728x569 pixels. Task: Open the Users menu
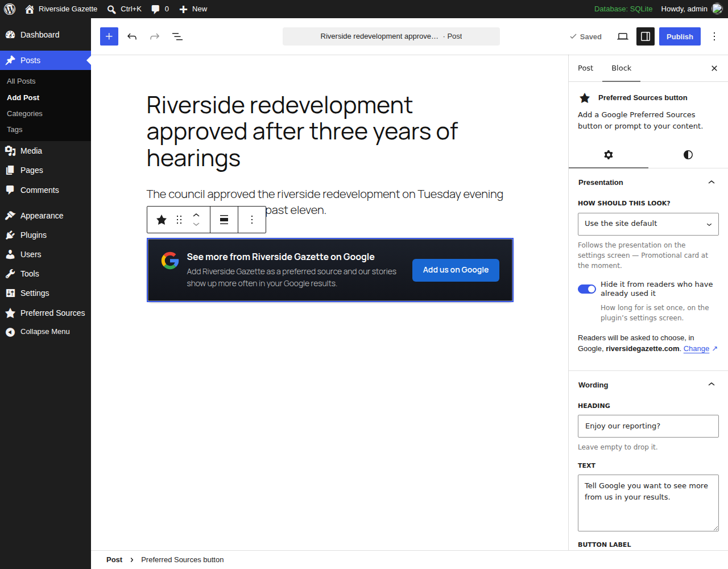click(45, 254)
